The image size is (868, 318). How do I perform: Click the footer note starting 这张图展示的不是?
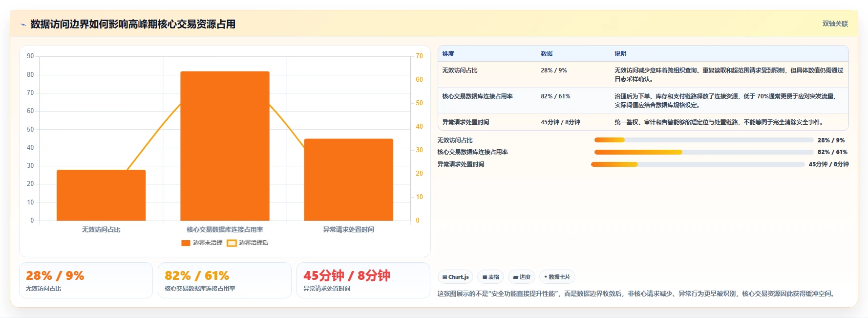[637, 294]
